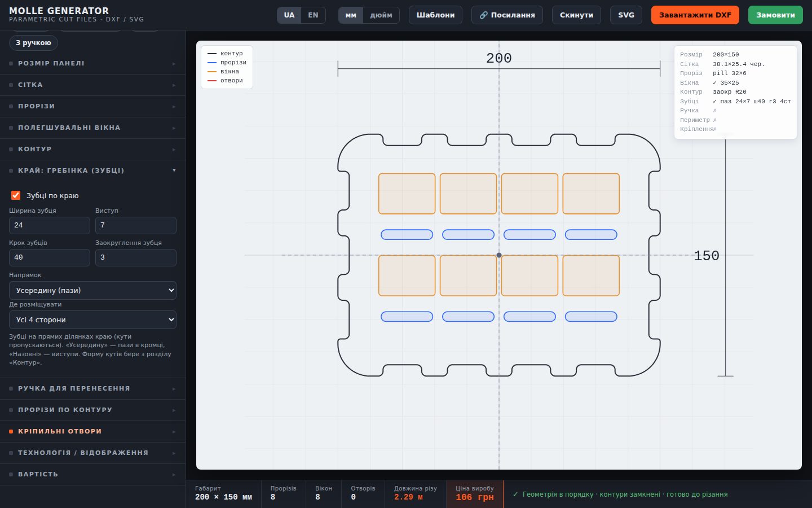Viewport: 812px width, 508px height.
Task: Click Скинути to reset parameters
Action: click(576, 15)
